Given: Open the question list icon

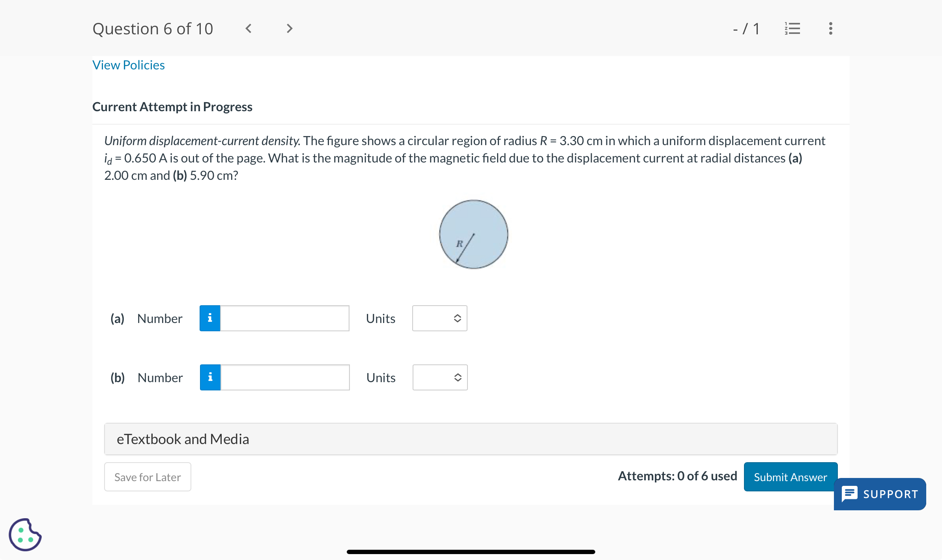Looking at the screenshot, I should (x=792, y=28).
